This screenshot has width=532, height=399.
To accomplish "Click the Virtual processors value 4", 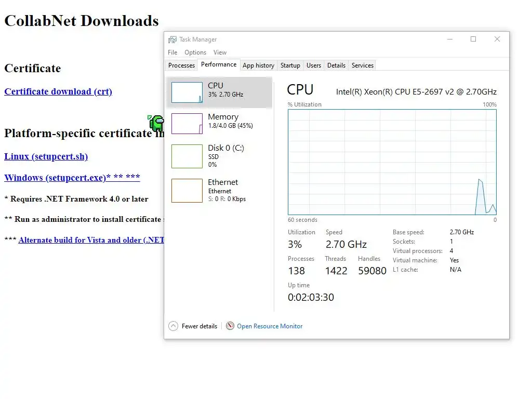I will 451,251.
